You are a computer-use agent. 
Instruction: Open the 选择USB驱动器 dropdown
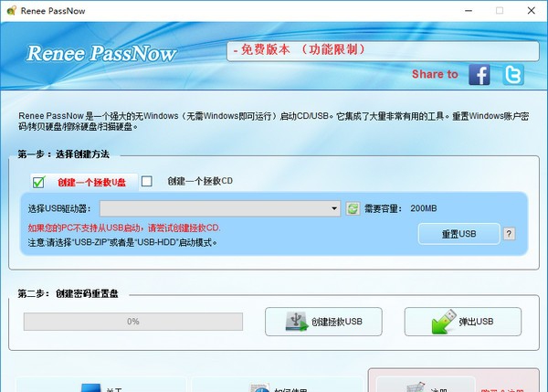[x=220, y=208]
